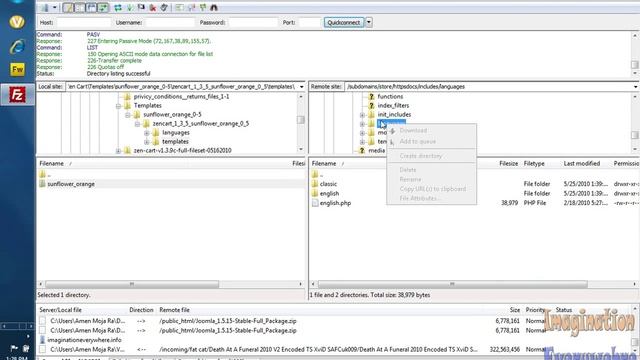Select remote functions folder in tree
This screenshot has width=640, height=360.
pyautogui.click(x=390, y=97)
